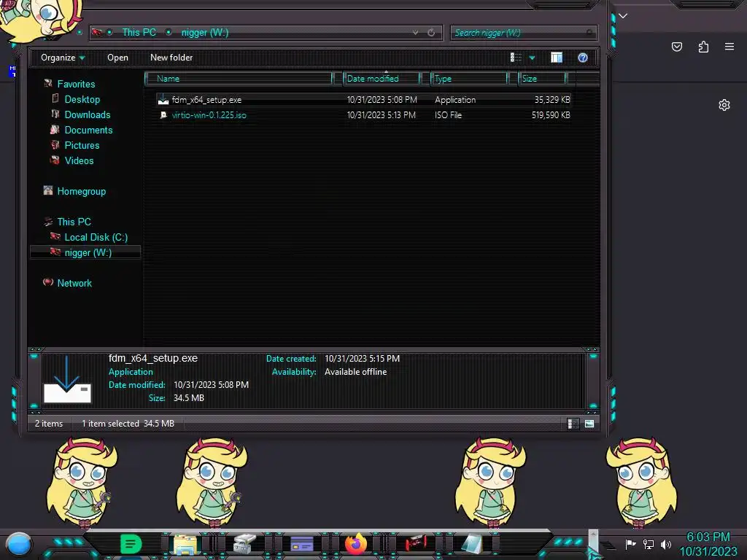The image size is (747, 560).
Task: Open the clock showing 6:03 PM
Action: [x=708, y=544]
